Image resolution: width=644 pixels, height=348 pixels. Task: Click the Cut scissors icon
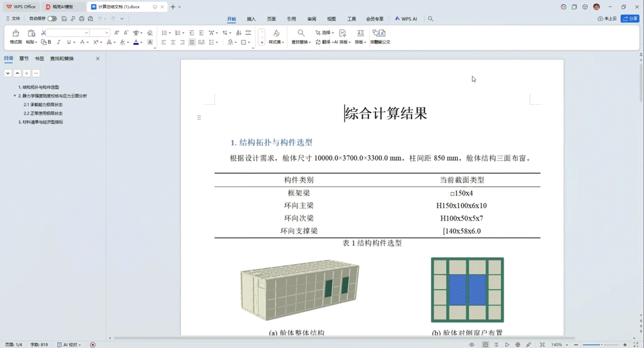[x=43, y=33]
